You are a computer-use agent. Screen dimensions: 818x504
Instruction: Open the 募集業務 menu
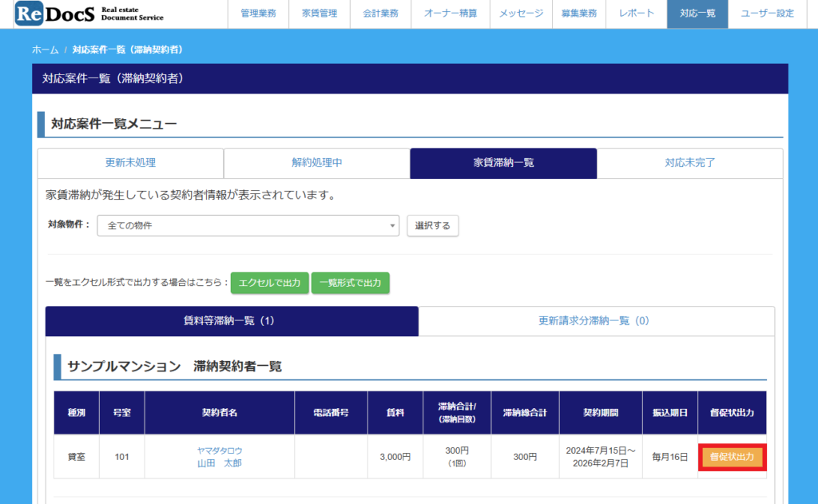point(578,14)
